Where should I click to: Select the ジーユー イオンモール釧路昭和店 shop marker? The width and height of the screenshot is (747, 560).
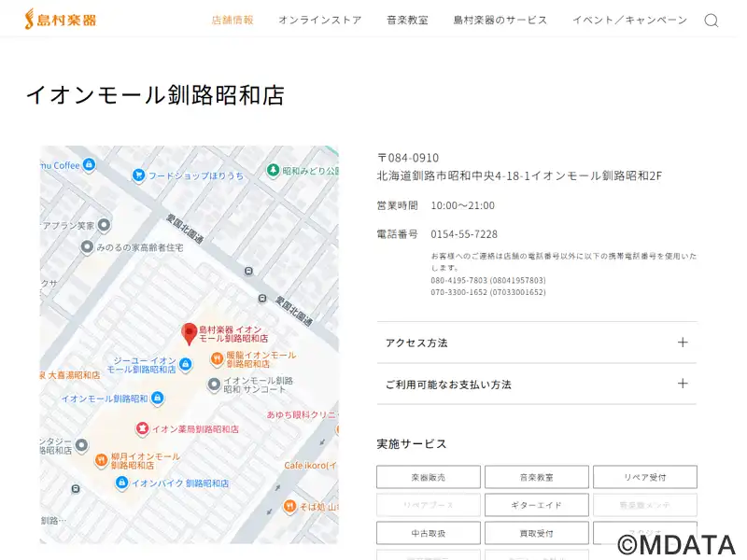185,365
